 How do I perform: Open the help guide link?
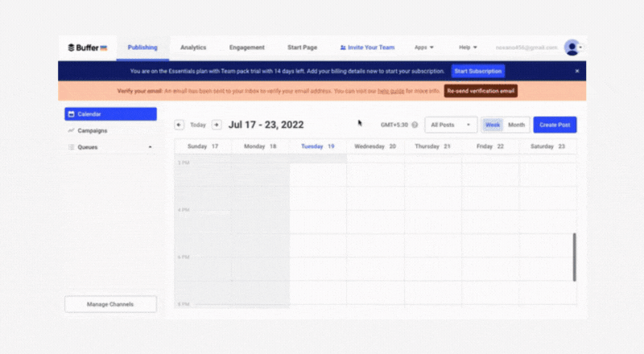coord(390,91)
